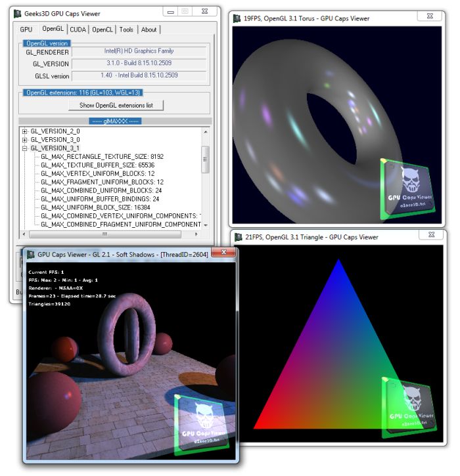Click the Frames=23 Elapsed time overlay text
The width and height of the screenshot is (460, 476).
tap(72, 296)
